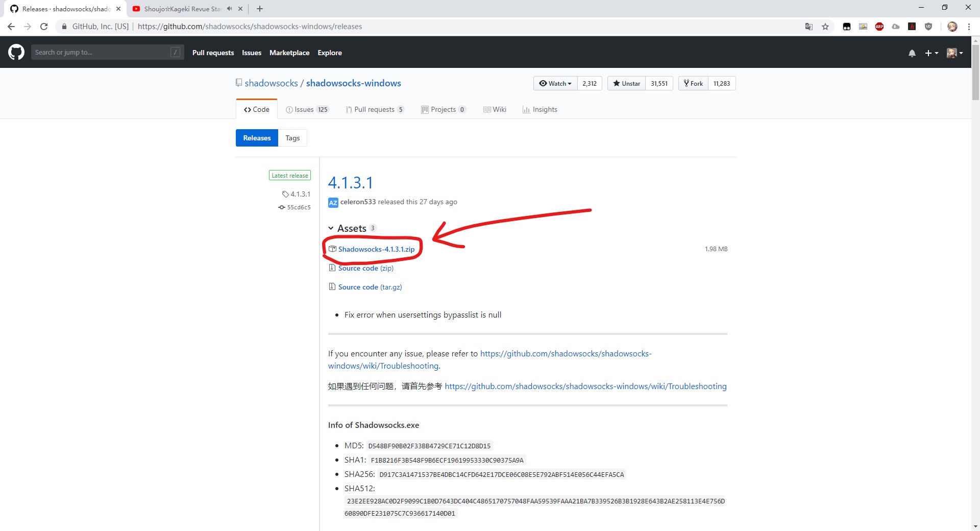The image size is (980, 531).
Task: Switch to the Wiki tab
Action: pos(495,109)
